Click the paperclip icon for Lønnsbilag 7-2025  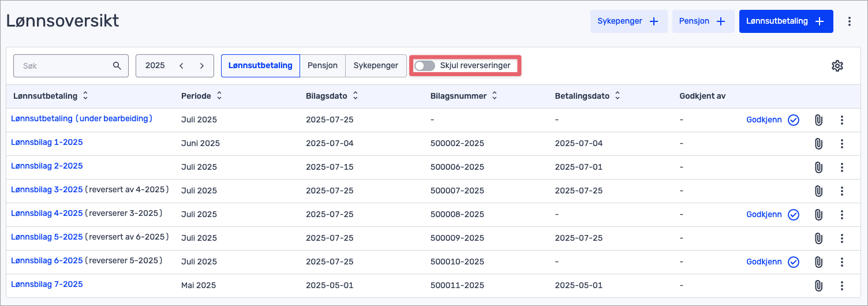[x=818, y=286]
